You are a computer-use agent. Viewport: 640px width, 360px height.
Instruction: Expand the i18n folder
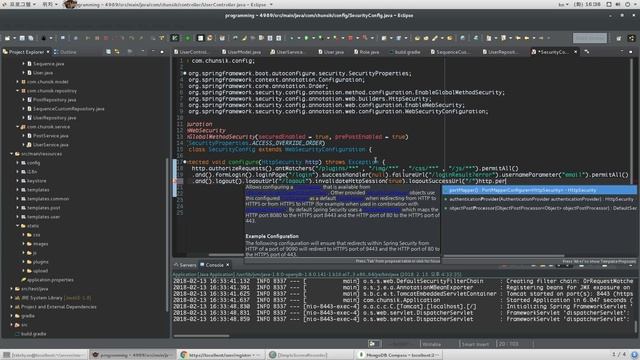[x=18, y=171]
